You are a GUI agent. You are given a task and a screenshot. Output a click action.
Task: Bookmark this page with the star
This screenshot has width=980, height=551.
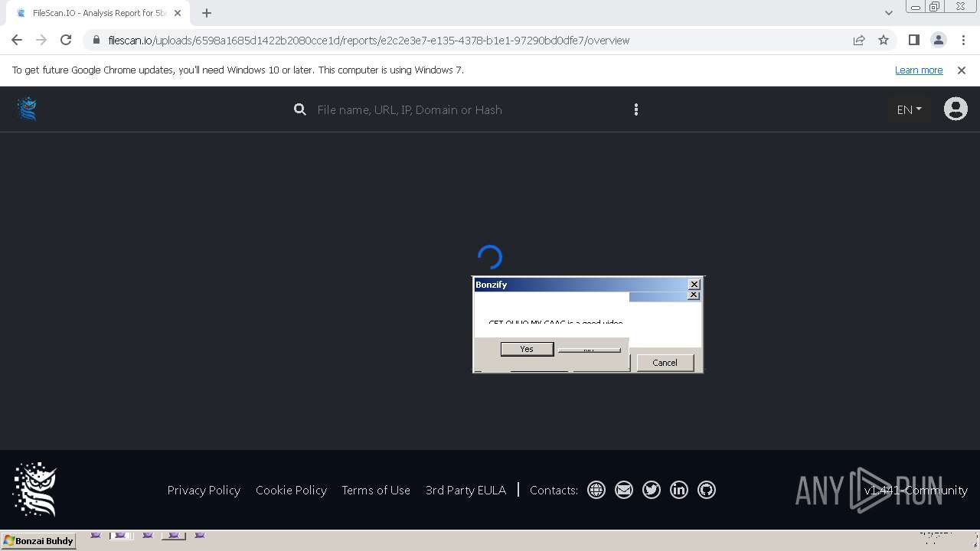(884, 41)
